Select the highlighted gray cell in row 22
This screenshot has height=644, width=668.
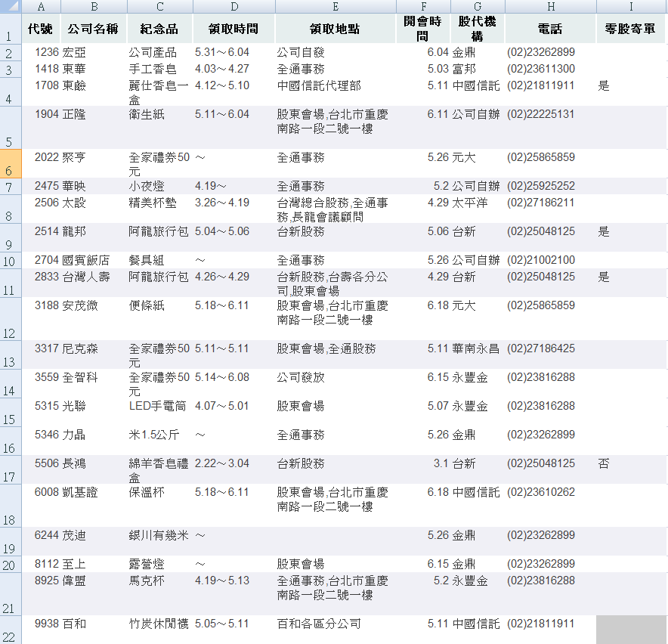[x=630, y=630]
